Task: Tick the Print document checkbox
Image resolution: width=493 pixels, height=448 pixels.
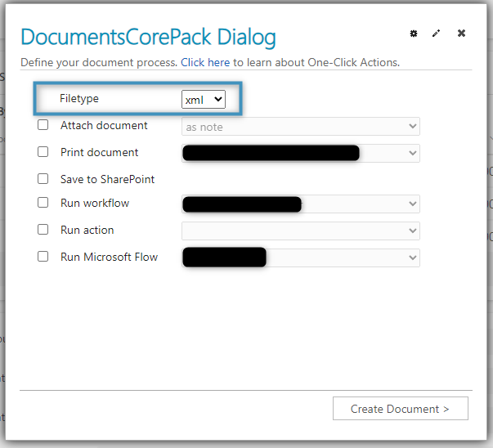Action: [43, 152]
